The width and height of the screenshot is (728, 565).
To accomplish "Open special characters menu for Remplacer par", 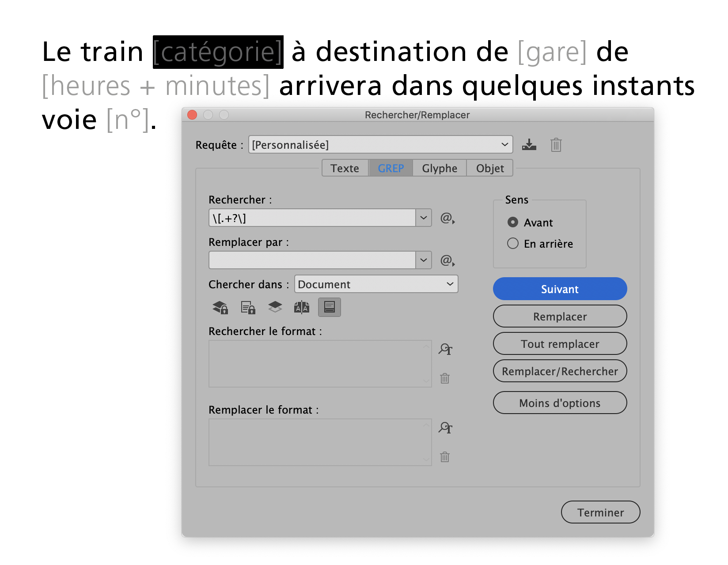I will (447, 260).
